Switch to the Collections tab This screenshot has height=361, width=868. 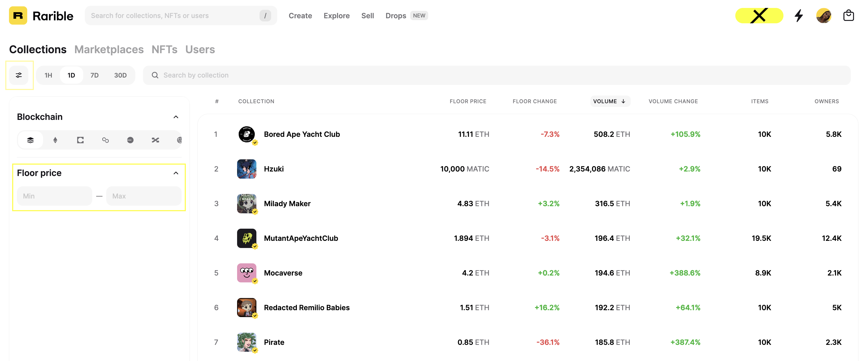tap(38, 49)
